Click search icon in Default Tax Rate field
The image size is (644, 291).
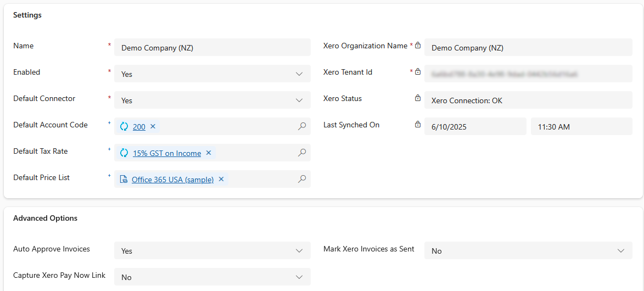tap(302, 153)
